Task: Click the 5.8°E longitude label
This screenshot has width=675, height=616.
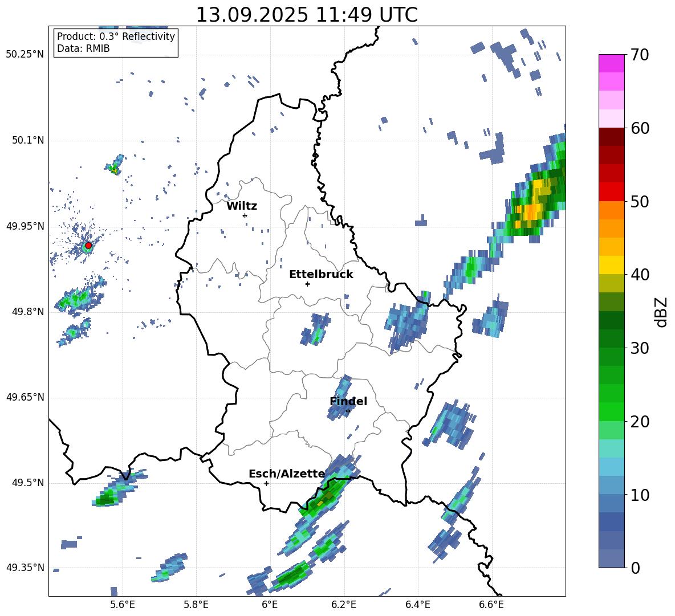Action: [196, 605]
